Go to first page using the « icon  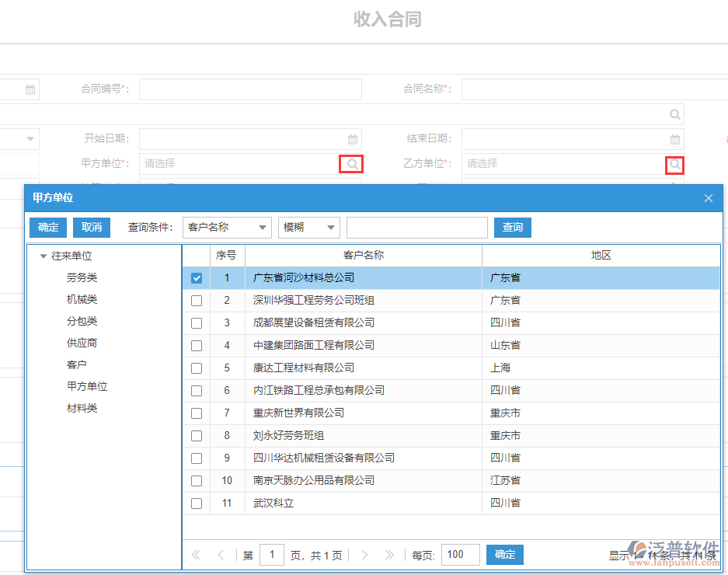196,555
